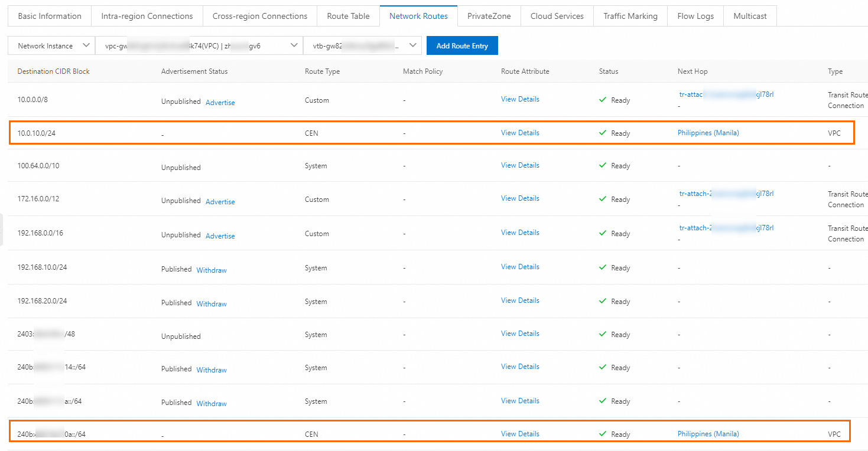This screenshot has width=868, height=451.
Task: Click the green check icon for 172.16.0.0/12
Action: click(x=603, y=200)
